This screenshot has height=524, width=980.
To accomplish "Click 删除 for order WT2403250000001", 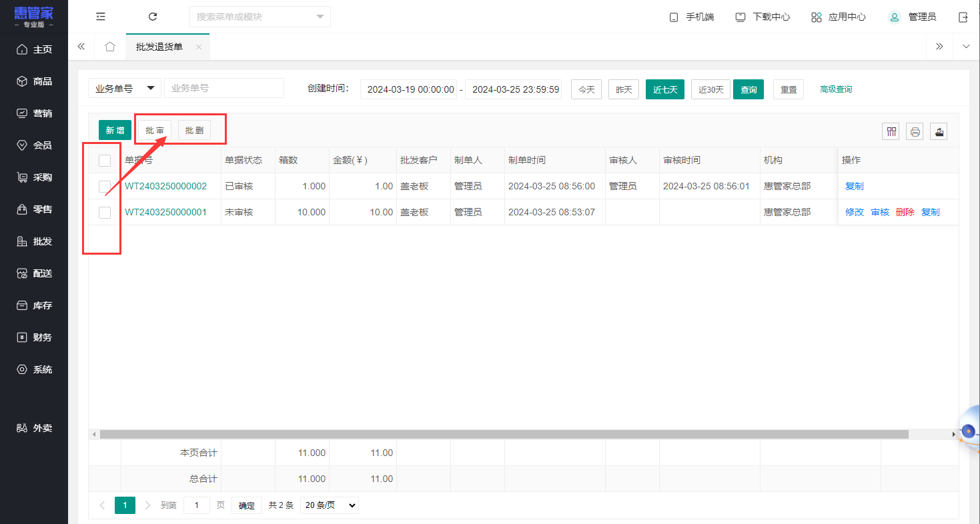I will [x=905, y=212].
